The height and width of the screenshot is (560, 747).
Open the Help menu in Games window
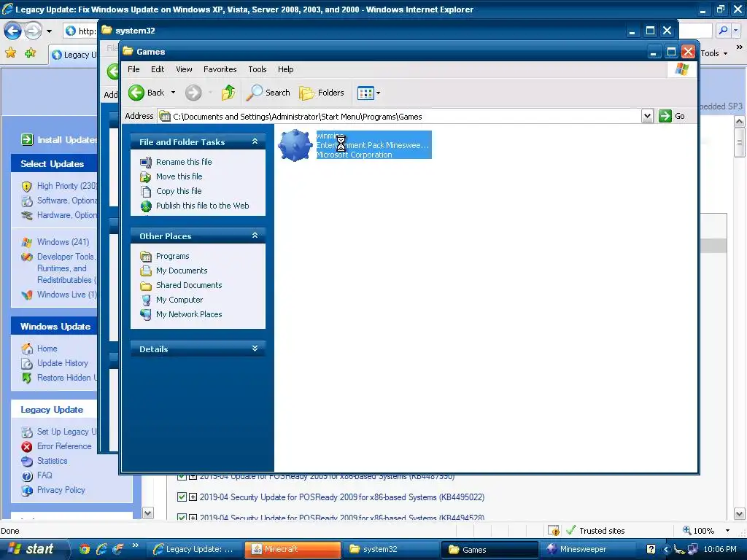(285, 69)
